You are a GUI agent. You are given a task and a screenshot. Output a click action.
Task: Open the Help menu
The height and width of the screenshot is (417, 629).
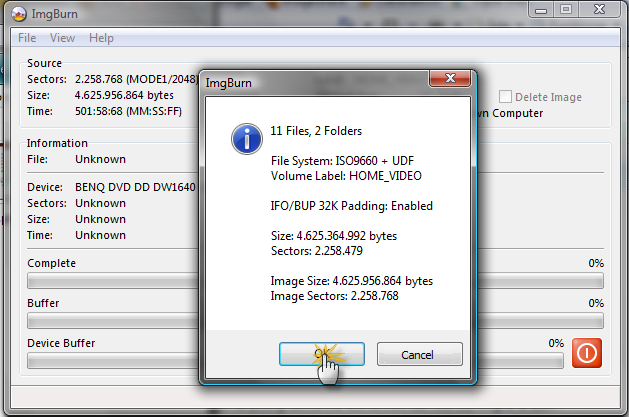click(x=101, y=38)
